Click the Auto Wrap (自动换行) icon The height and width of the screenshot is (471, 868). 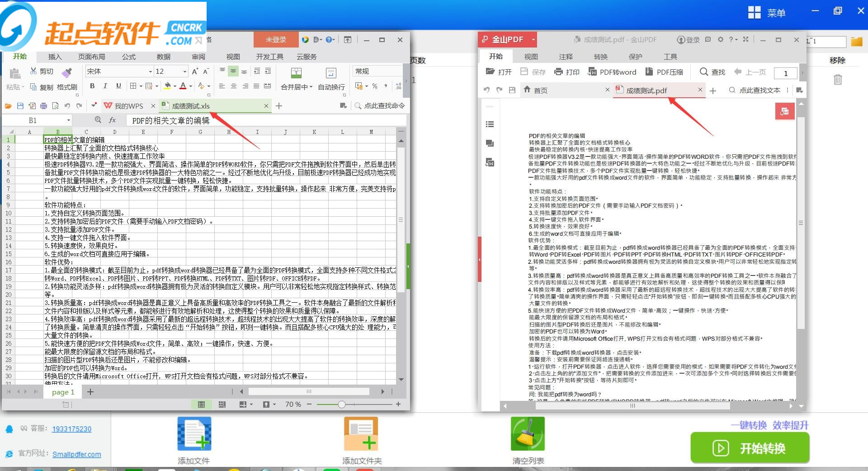pyautogui.click(x=331, y=73)
